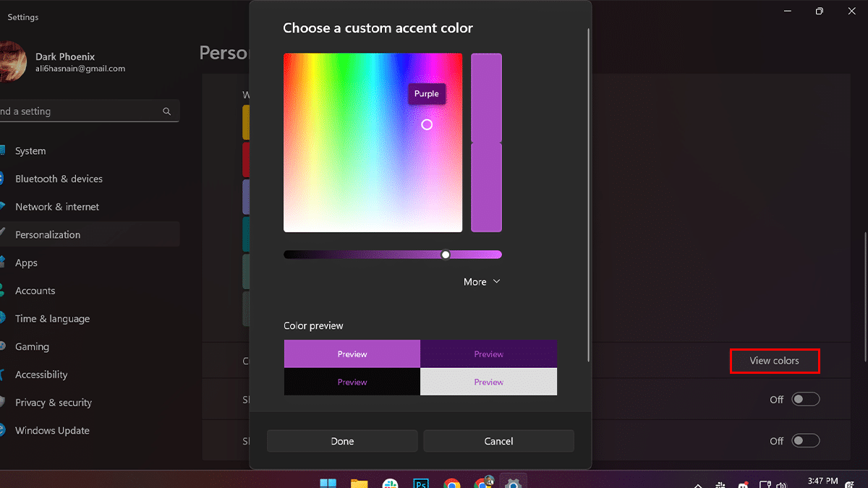Open the Personalization settings section
The image size is (868, 488).
tap(48, 235)
